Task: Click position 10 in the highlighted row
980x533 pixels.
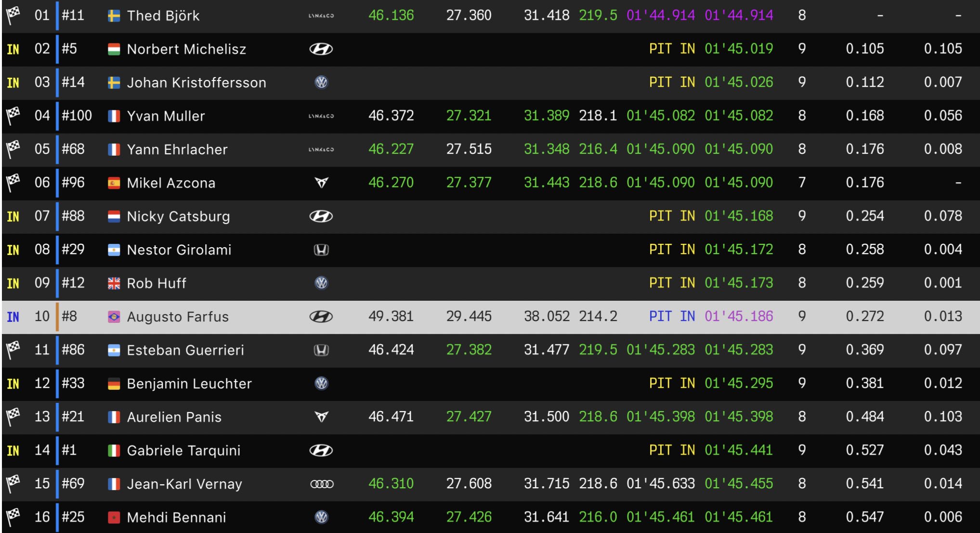Action: [42, 316]
